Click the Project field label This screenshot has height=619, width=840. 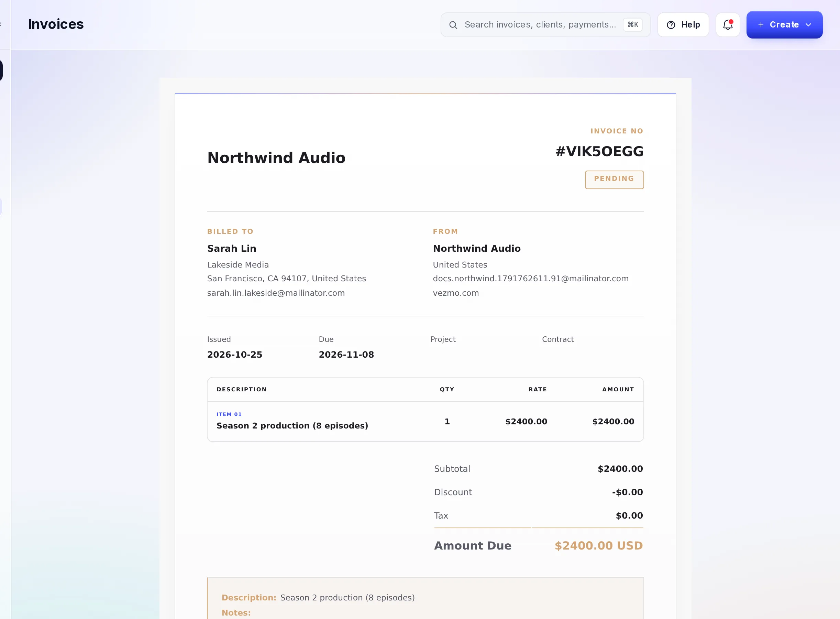pos(443,339)
